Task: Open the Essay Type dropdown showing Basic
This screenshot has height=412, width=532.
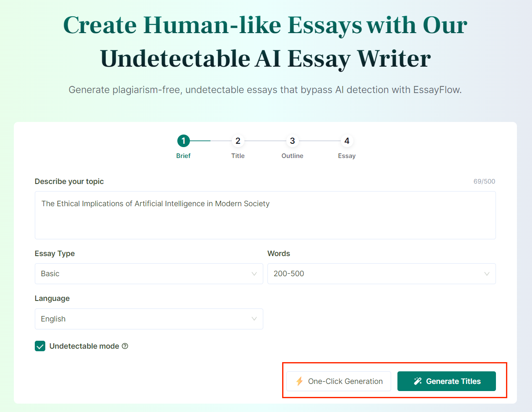Action: (149, 274)
